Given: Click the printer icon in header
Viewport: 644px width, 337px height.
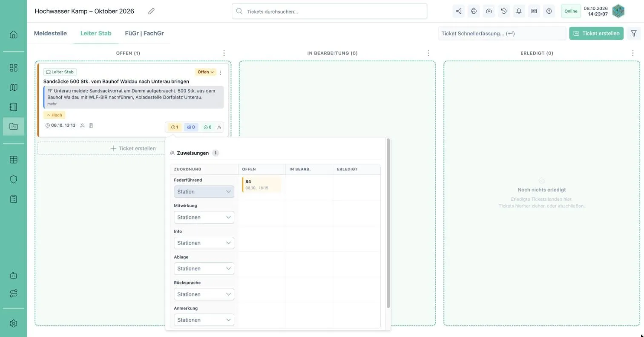Looking at the screenshot, I should tap(474, 11).
